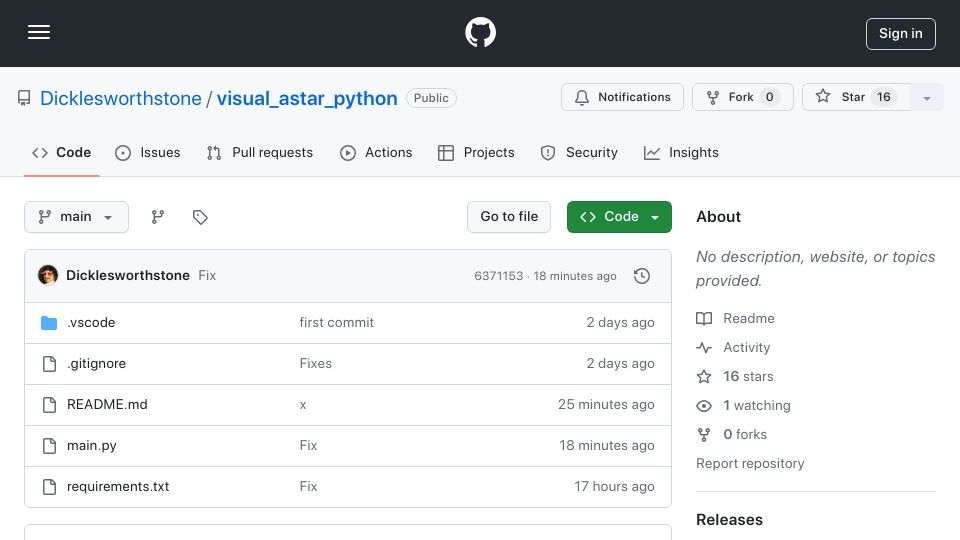Open the Fixes commit message link
The image size is (960, 540).
pos(315,364)
